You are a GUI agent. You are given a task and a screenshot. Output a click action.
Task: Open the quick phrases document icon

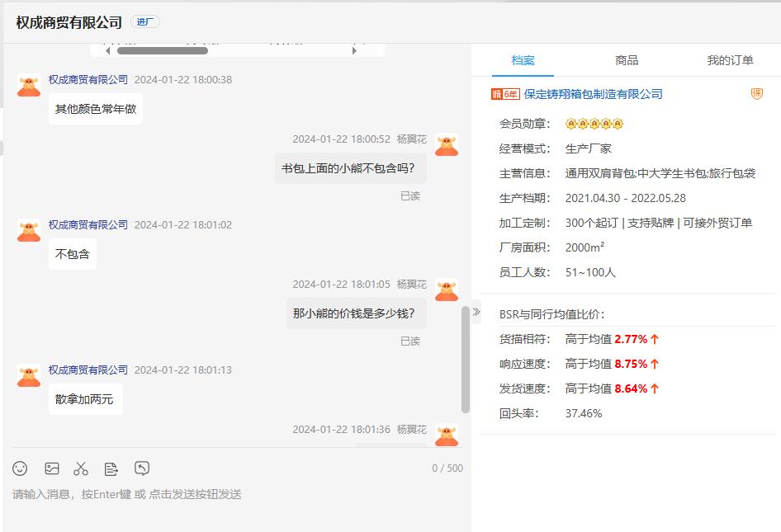[x=111, y=468]
